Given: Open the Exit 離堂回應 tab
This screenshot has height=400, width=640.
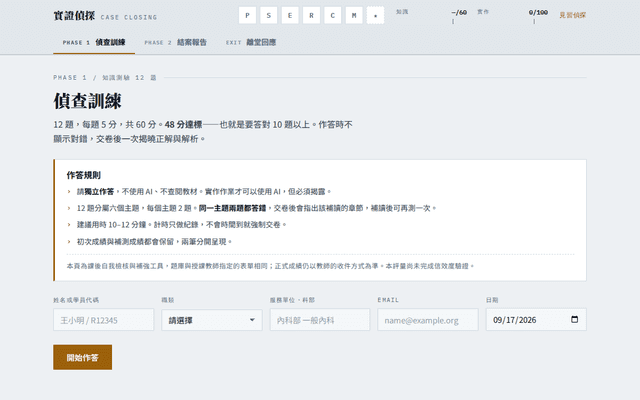Looking at the screenshot, I should [251, 42].
